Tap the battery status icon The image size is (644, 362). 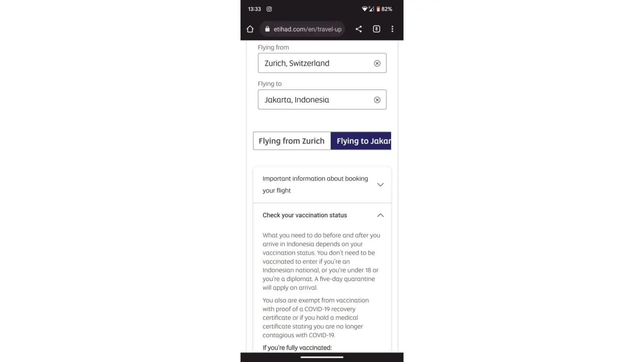[378, 9]
